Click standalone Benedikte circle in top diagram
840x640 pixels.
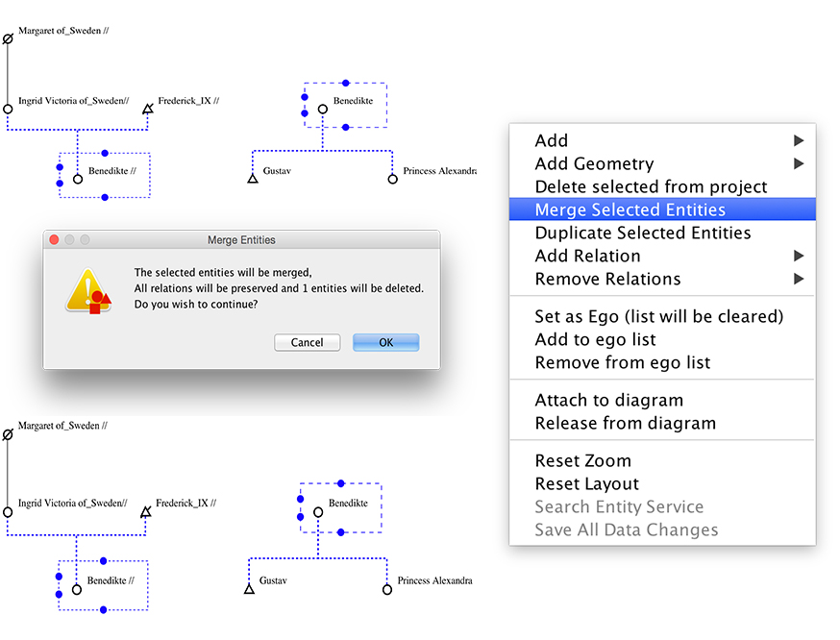coord(323,110)
